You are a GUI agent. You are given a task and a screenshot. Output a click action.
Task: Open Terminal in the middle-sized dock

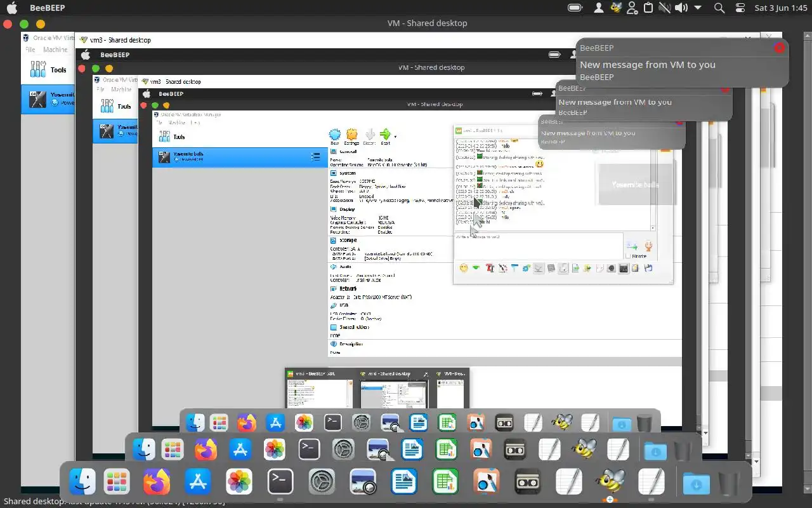[309, 450]
